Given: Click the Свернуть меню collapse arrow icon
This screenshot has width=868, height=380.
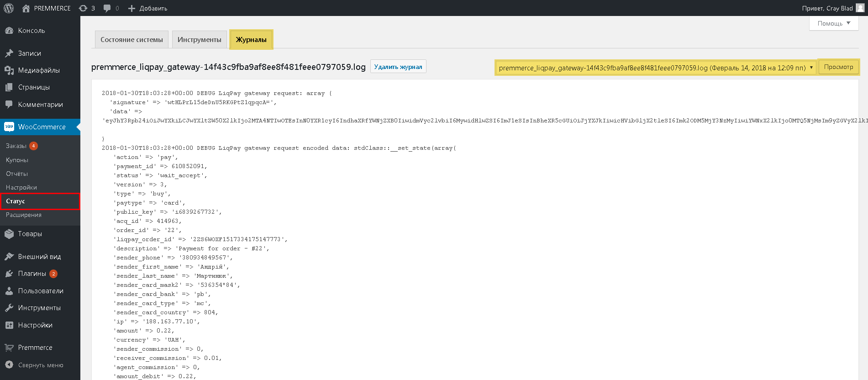Looking at the screenshot, I should pos(9,365).
